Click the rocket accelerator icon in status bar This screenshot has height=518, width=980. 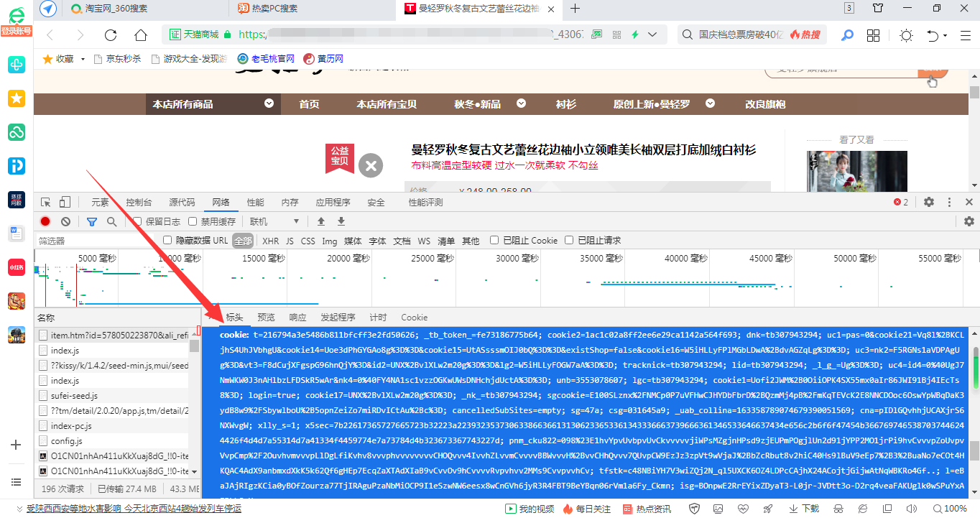point(768,509)
